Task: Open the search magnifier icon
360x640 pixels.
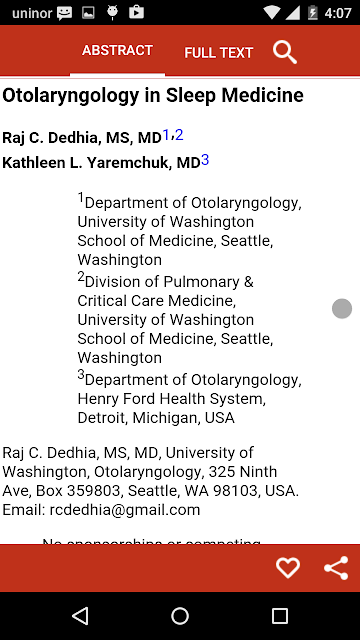Action: coord(285,52)
